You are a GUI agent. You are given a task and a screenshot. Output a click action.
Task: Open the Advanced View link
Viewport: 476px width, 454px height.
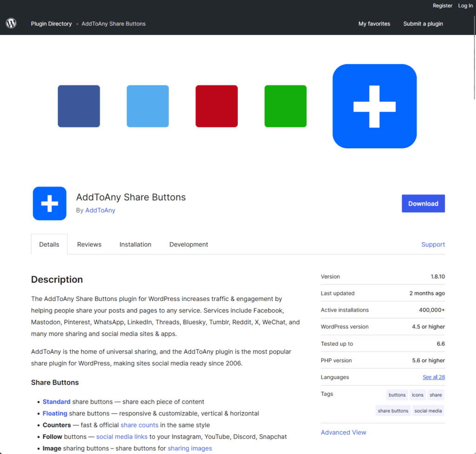click(344, 432)
